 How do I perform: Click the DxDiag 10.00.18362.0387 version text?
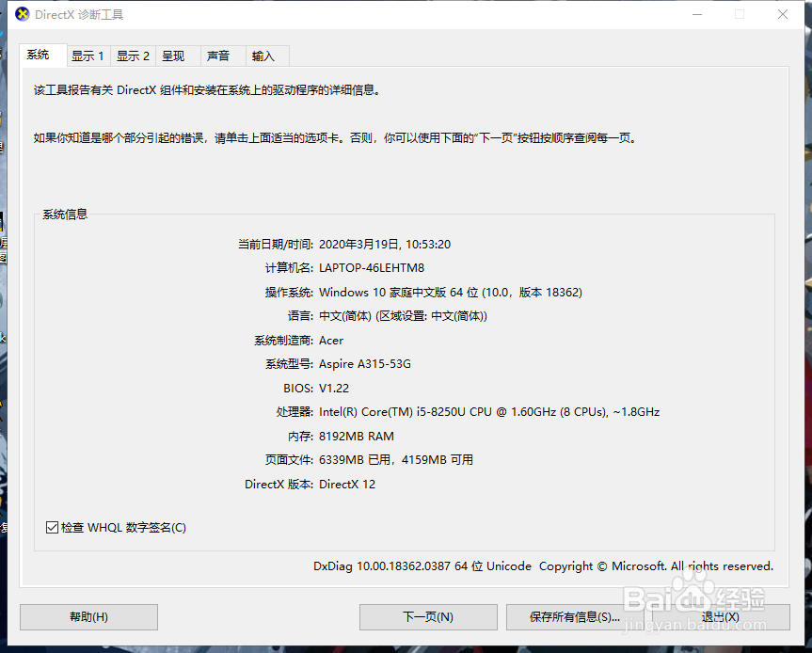pyautogui.click(x=422, y=566)
